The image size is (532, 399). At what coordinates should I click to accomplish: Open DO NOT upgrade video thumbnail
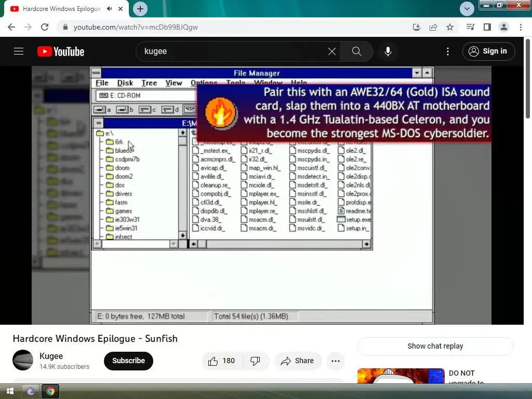401,376
